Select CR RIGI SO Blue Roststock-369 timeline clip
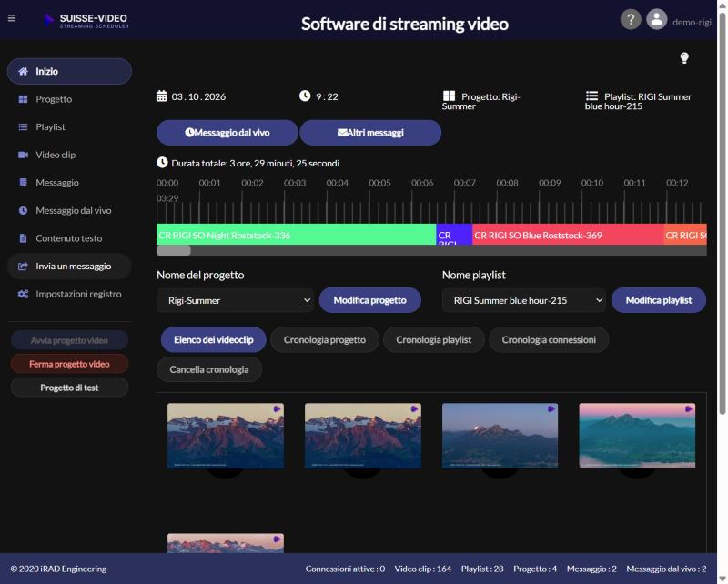The height and width of the screenshot is (584, 728). pos(568,235)
